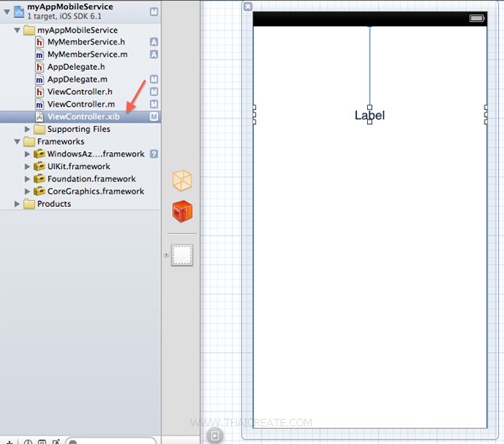The image size is (504, 444).
Task: Click the ViewController.h header icon
Action: pyautogui.click(x=39, y=92)
